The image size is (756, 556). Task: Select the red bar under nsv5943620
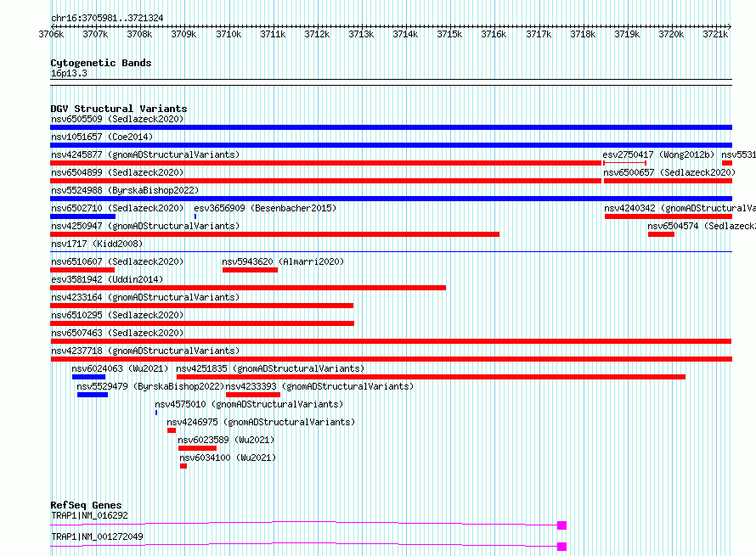[250, 270]
